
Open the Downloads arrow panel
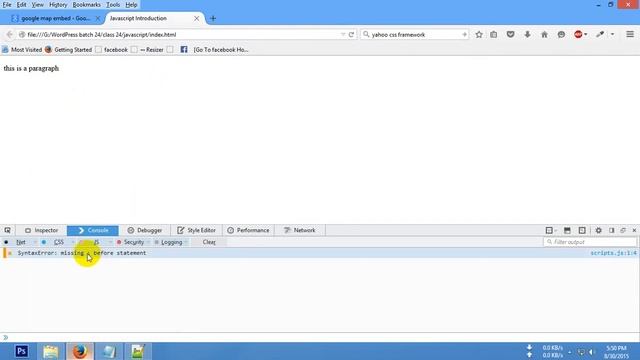(527, 35)
